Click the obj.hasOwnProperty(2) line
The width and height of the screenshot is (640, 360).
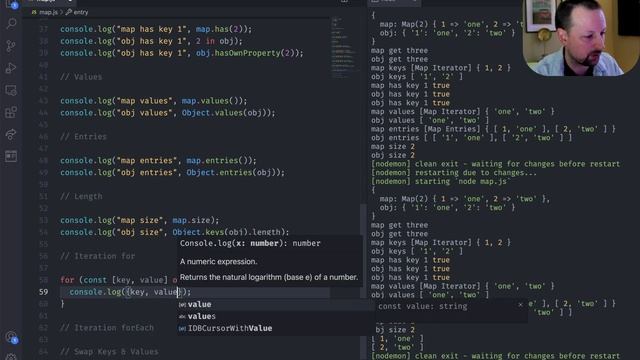[182, 53]
